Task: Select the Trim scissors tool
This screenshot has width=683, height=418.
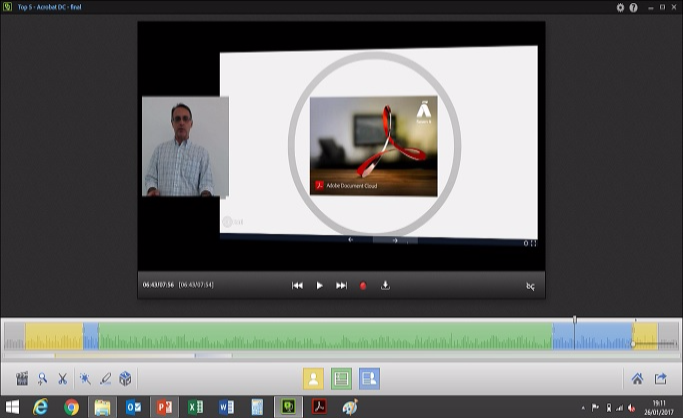Action: tap(63, 378)
